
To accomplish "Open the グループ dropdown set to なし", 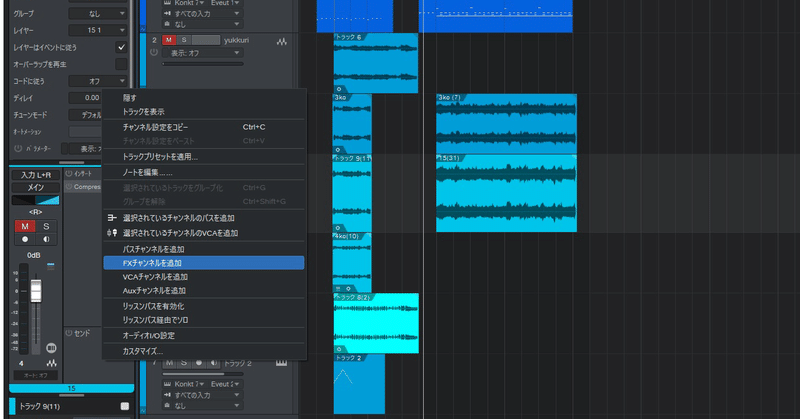I will click(x=97, y=13).
